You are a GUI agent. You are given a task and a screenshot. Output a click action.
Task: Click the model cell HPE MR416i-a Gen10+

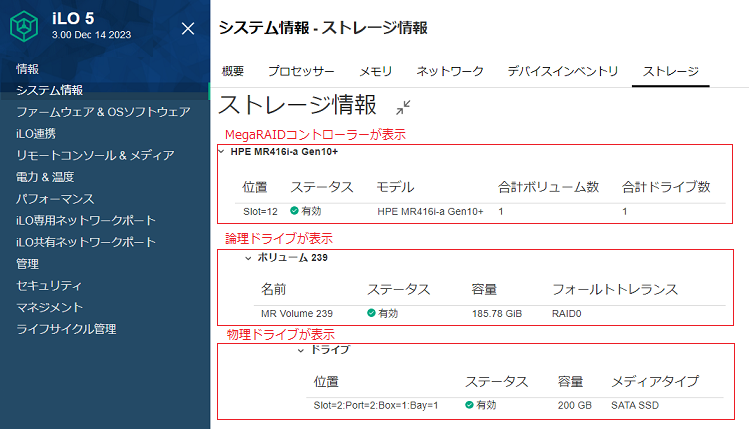tap(430, 211)
